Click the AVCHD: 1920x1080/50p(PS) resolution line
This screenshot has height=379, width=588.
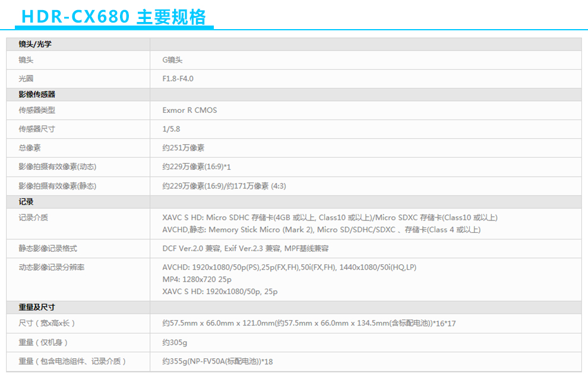pos(289,267)
